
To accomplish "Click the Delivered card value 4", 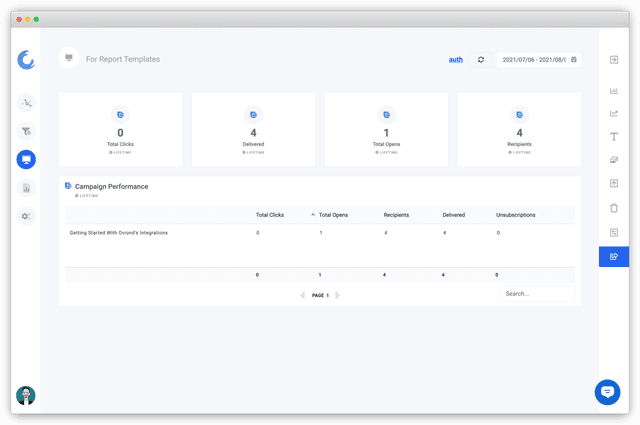I will coord(253,133).
